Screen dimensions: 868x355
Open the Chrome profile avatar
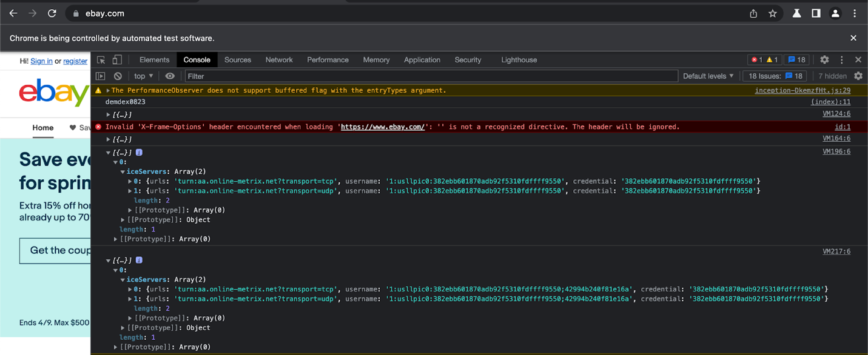point(835,13)
